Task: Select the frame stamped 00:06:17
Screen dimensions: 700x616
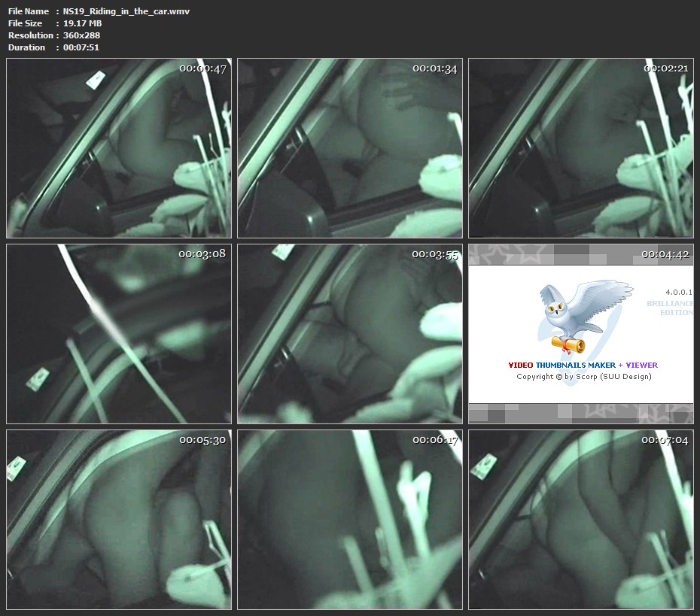Action: (x=350, y=519)
